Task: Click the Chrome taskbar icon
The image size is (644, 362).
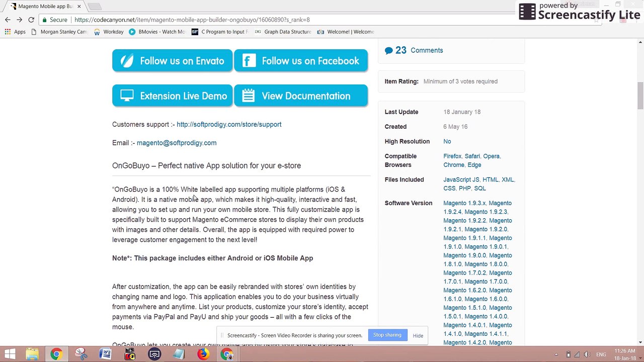Action: pos(56,354)
